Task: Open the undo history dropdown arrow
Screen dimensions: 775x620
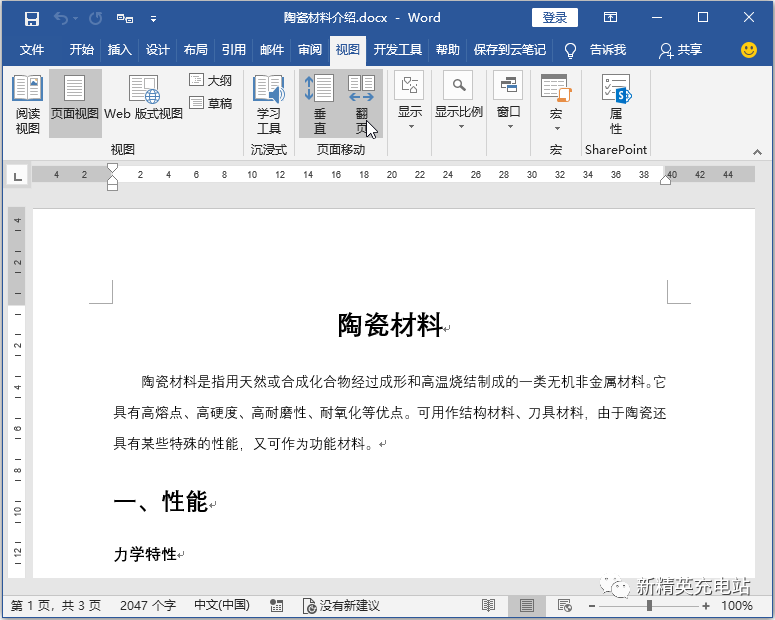Action: click(x=75, y=18)
